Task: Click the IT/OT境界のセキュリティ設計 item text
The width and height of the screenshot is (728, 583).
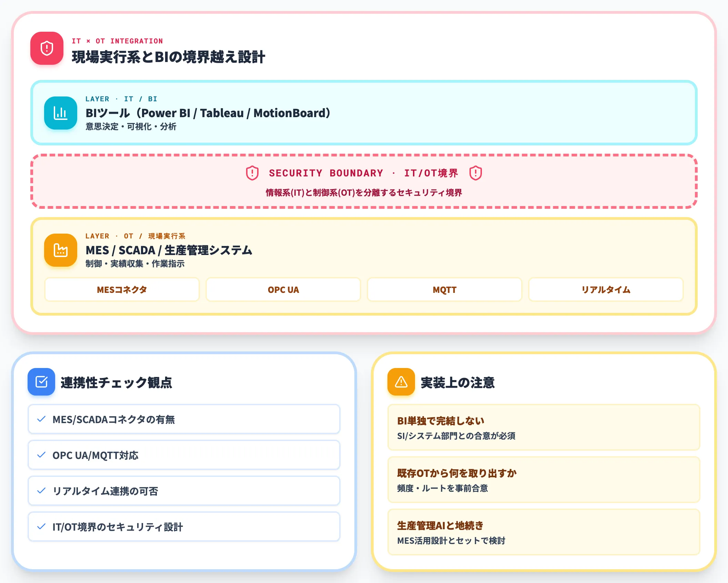Action: [118, 527]
